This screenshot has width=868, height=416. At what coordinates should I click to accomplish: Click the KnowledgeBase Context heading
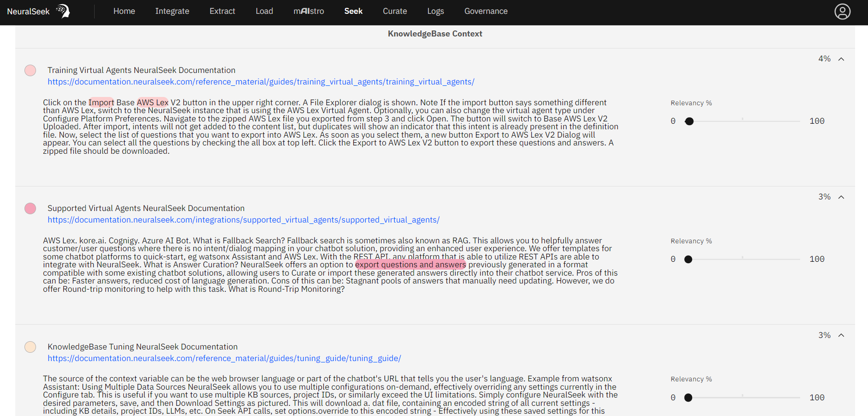[435, 34]
